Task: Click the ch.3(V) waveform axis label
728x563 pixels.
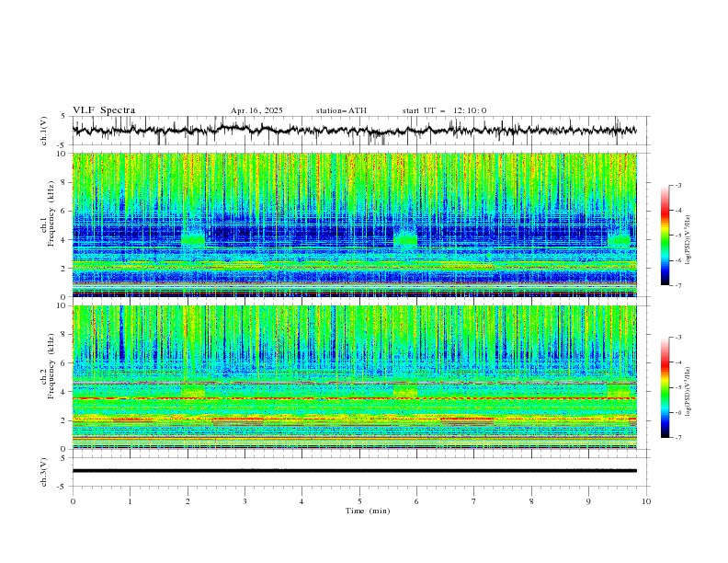Action: [44, 472]
